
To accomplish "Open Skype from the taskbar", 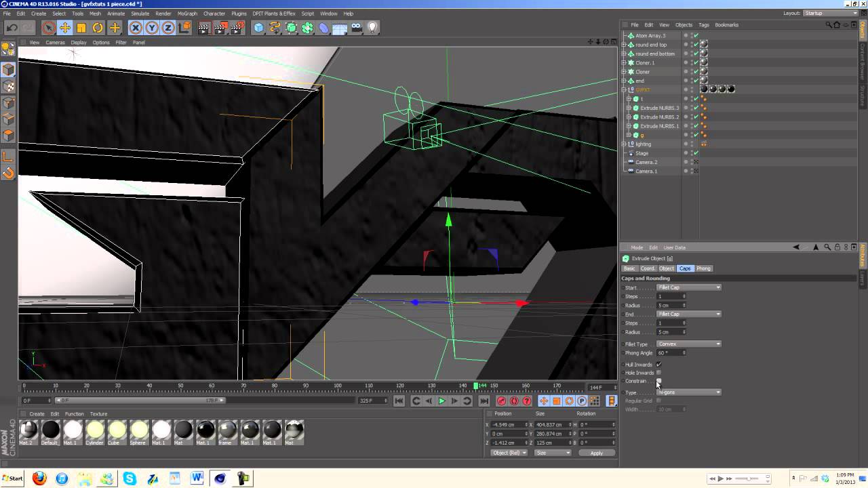I will (x=130, y=479).
